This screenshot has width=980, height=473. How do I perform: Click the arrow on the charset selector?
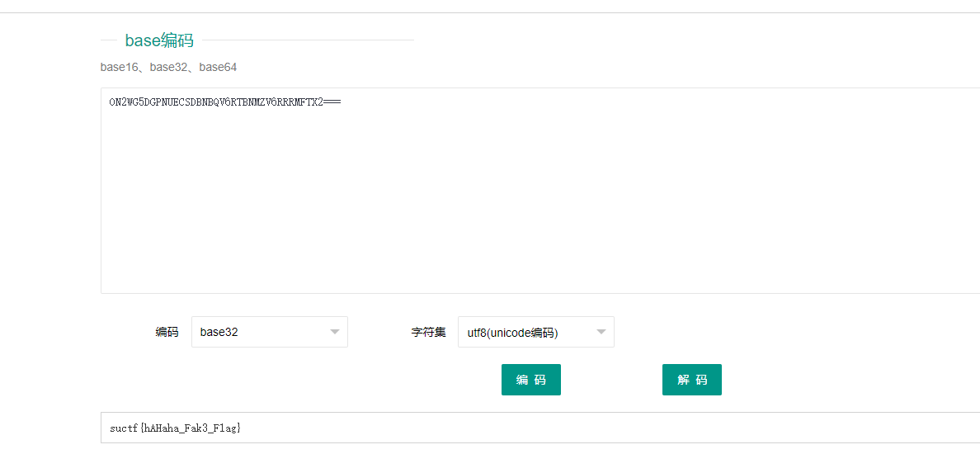pyautogui.click(x=601, y=332)
